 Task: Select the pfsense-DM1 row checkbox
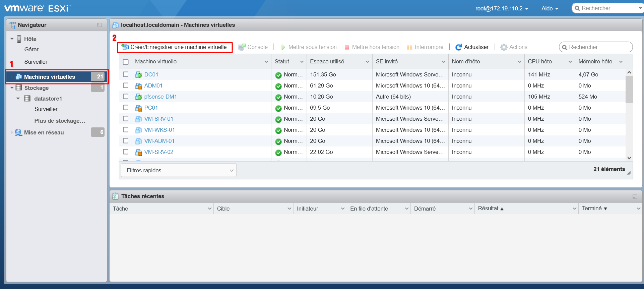[x=126, y=97]
